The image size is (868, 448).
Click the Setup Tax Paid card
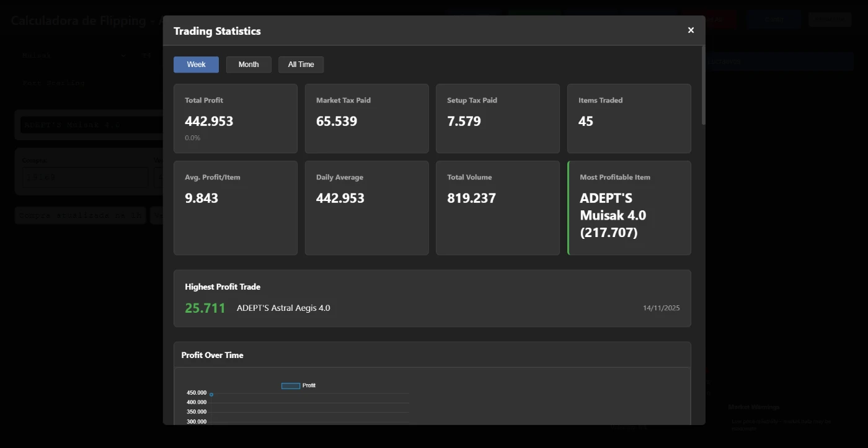[x=497, y=119]
